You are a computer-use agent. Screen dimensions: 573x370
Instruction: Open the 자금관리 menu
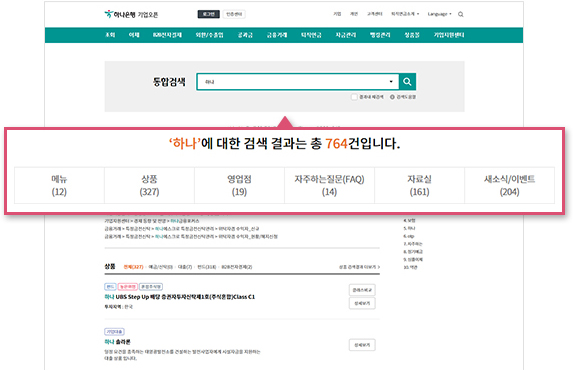[346, 35]
